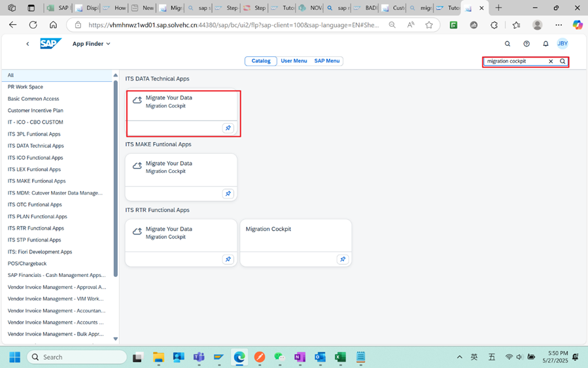Open the SAP notifications bell
This screenshot has height=368, width=588.
(x=545, y=44)
